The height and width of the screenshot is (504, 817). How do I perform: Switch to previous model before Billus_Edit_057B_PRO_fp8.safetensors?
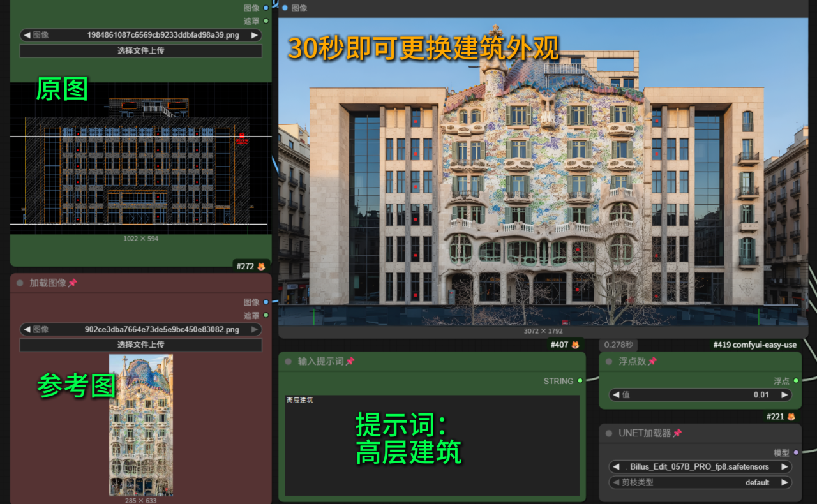click(616, 467)
